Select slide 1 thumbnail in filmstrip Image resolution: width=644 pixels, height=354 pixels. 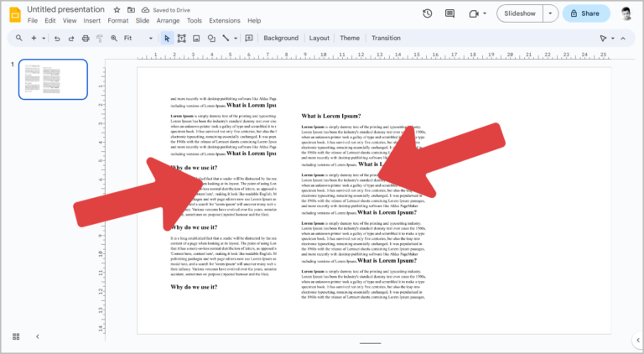tap(53, 79)
